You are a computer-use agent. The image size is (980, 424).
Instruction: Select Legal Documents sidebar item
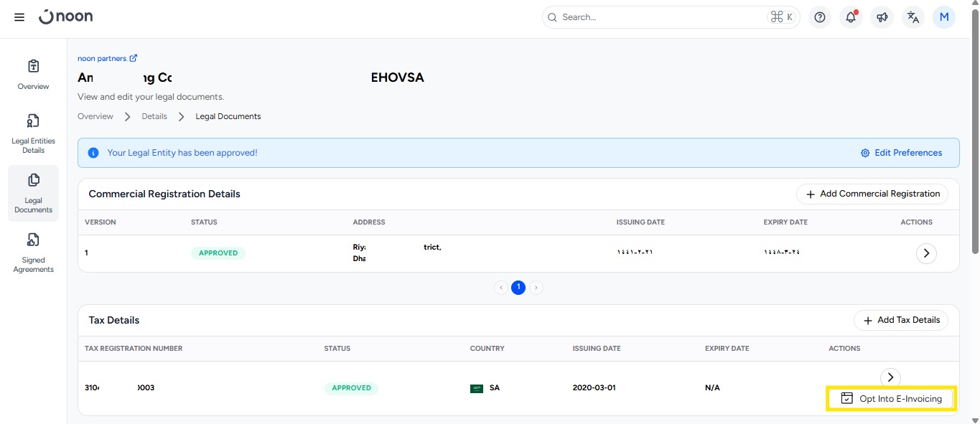pyautogui.click(x=33, y=193)
